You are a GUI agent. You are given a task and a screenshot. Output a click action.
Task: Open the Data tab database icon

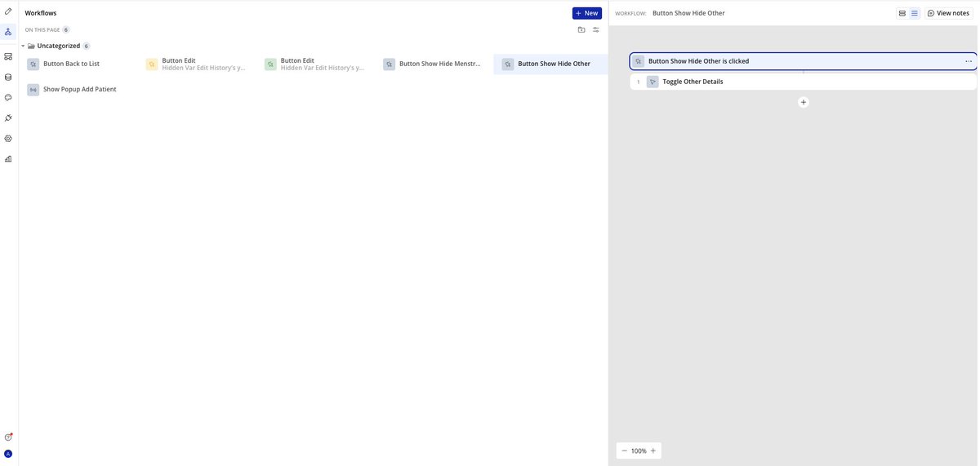click(x=8, y=77)
